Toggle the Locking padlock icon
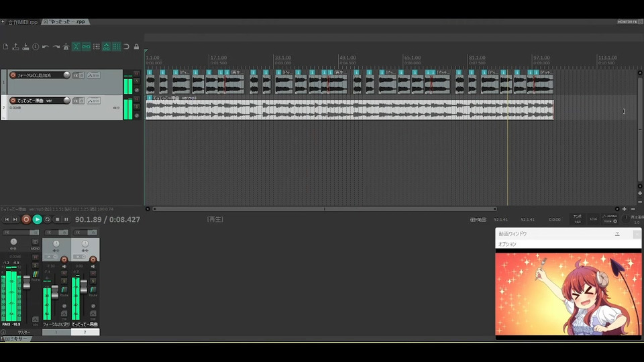Viewport: 644px width, 362px height. [x=136, y=47]
